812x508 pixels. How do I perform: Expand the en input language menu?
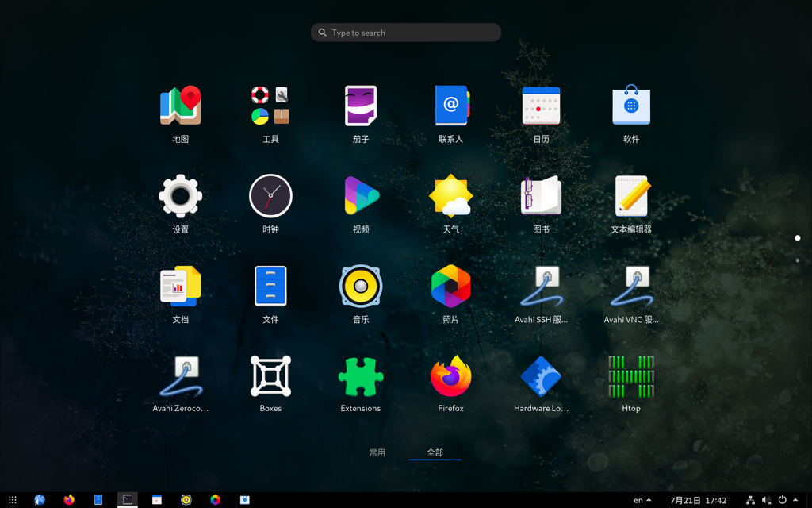[642, 500]
